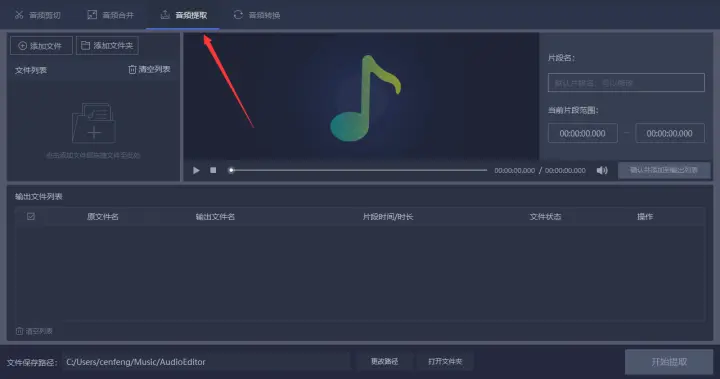
Task: Go to the 音频转换 tab
Action: pos(257,15)
